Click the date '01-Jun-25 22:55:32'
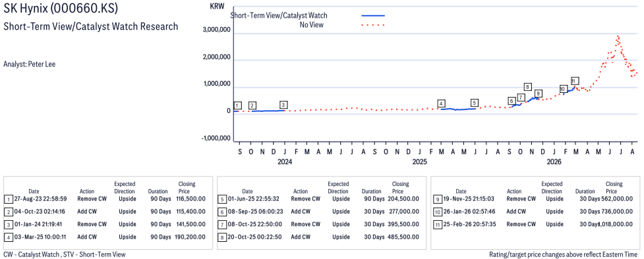Viewport: 644px width, 259px height. pos(252,198)
